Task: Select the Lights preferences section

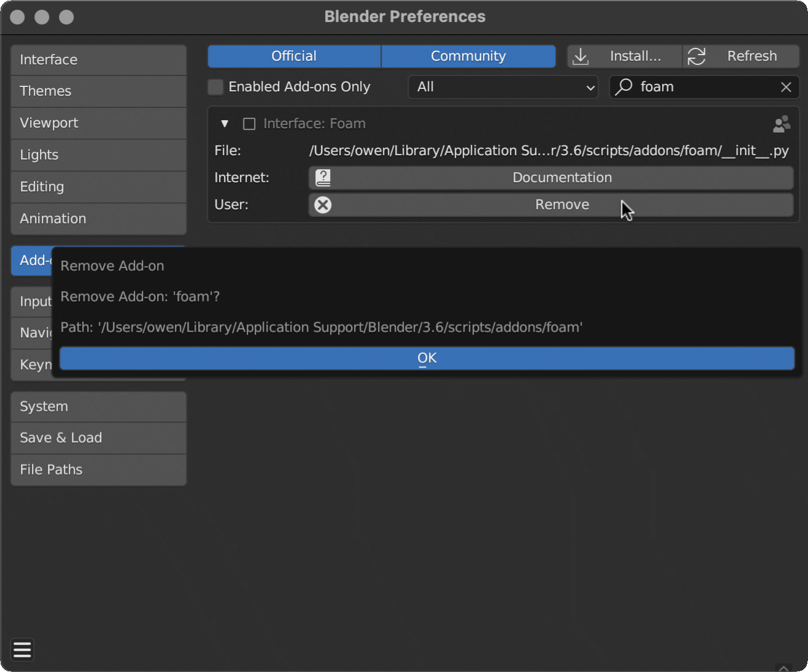Action: (98, 155)
